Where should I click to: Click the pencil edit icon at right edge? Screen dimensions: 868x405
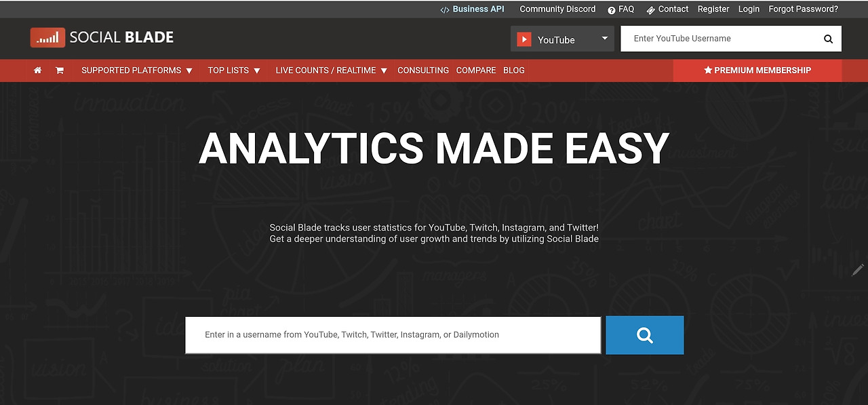click(x=858, y=270)
